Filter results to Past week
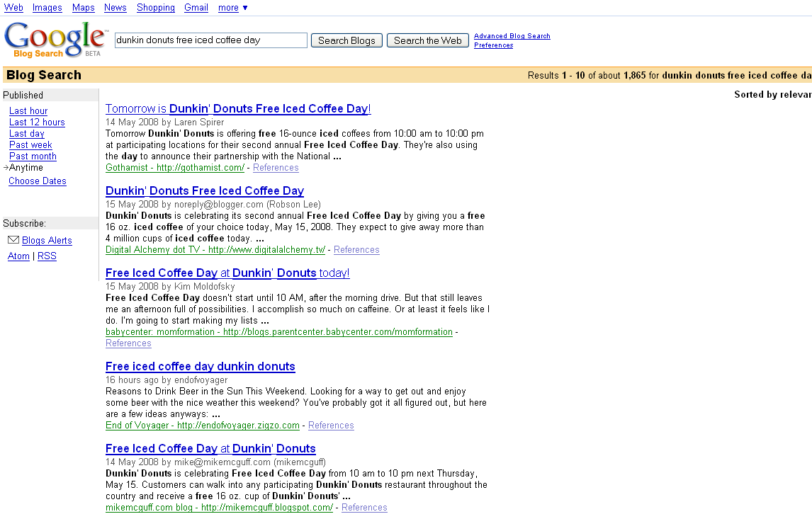Screen dimensions: 812x519 point(30,145)
